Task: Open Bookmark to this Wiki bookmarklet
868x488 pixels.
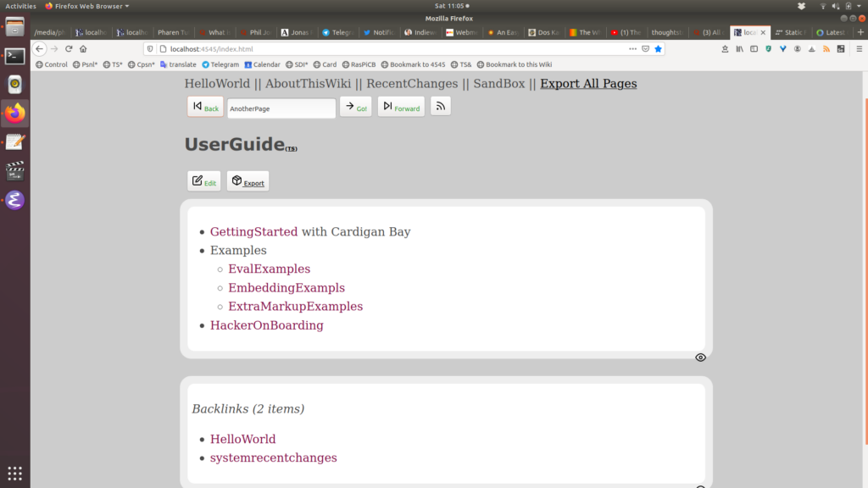Action: tap(515, 64)
